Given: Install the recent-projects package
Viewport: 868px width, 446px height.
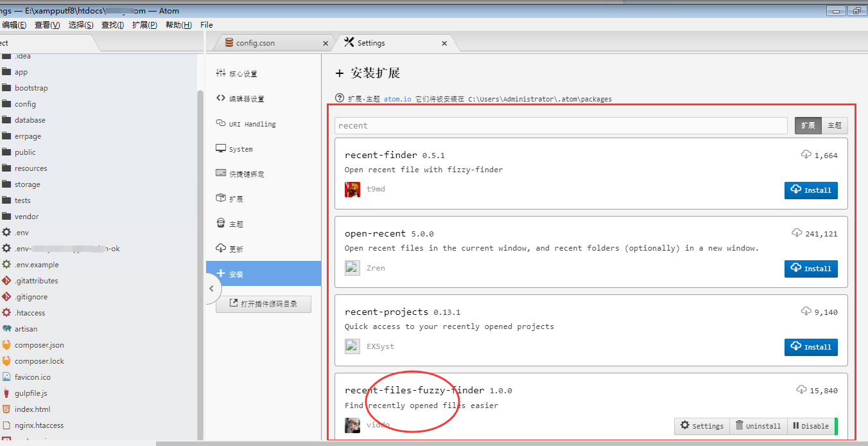Looking at the screenshot, I should (x=811, y=347).
